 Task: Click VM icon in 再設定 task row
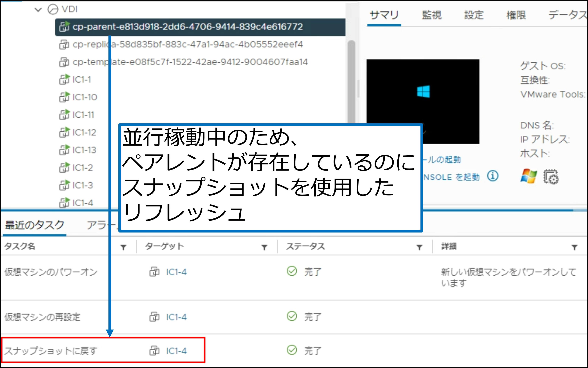click(155, 317)
